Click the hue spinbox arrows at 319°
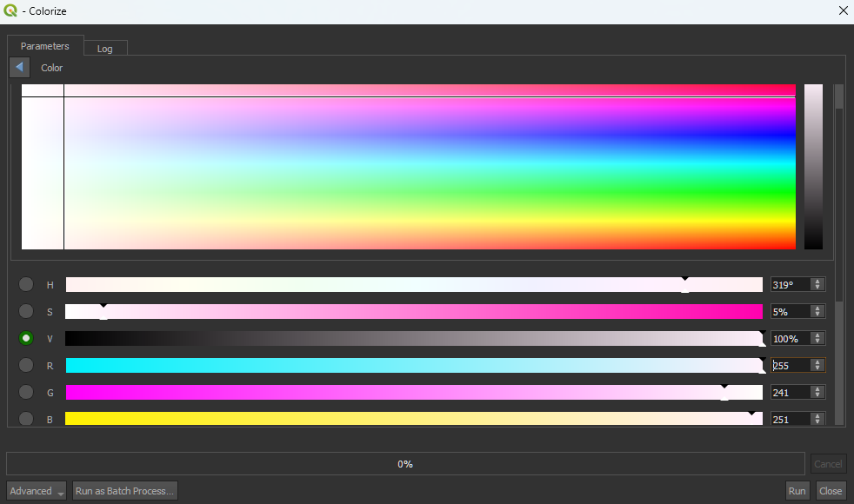This screenshot has height=504, width=854. (x=817, y=284)
